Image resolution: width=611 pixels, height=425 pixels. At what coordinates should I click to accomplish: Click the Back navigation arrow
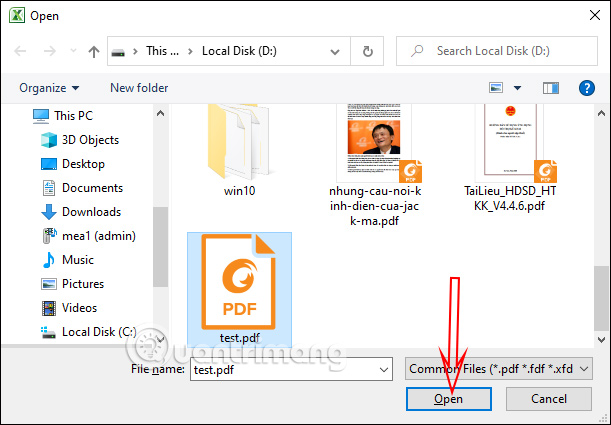(20, 51)
